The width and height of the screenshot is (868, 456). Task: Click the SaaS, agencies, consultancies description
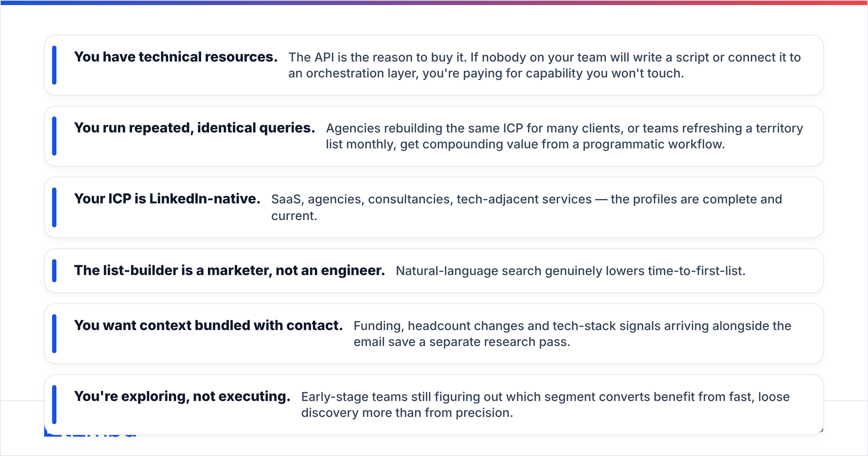(527, 207)
